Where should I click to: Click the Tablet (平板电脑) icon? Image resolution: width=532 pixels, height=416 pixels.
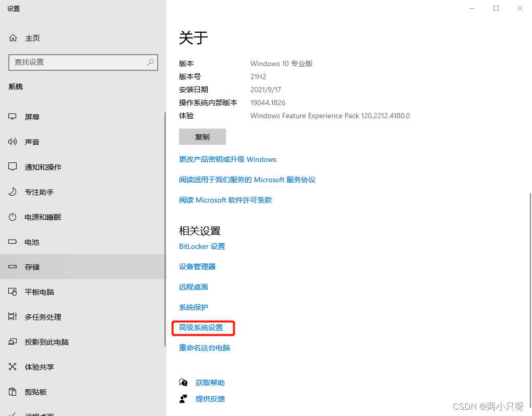(12, 292)
